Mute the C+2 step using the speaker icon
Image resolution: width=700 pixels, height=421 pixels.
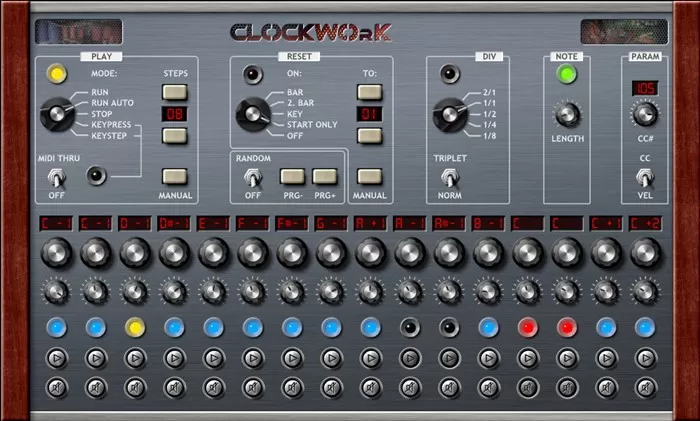tap(646, 388)
